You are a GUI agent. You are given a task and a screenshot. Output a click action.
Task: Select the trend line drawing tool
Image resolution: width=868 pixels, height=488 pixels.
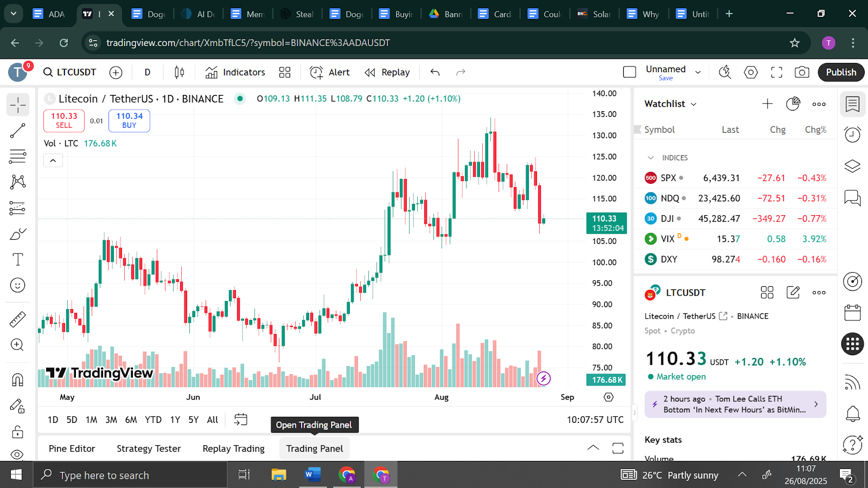tap(18, 131)
